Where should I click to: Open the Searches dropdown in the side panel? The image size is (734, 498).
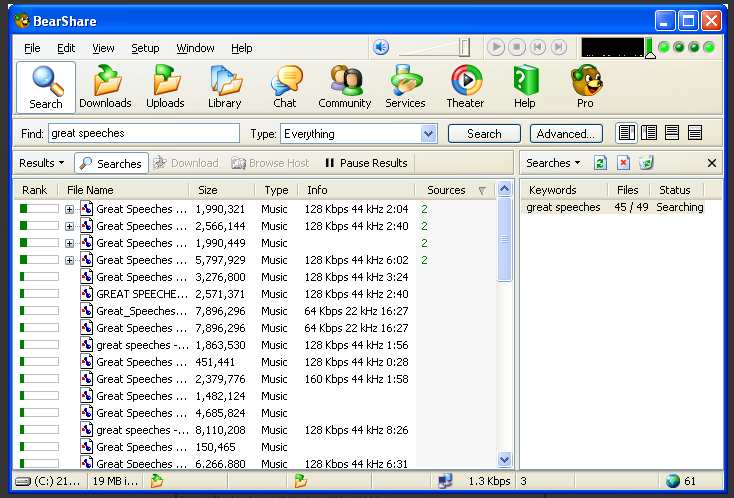[553, 163]
